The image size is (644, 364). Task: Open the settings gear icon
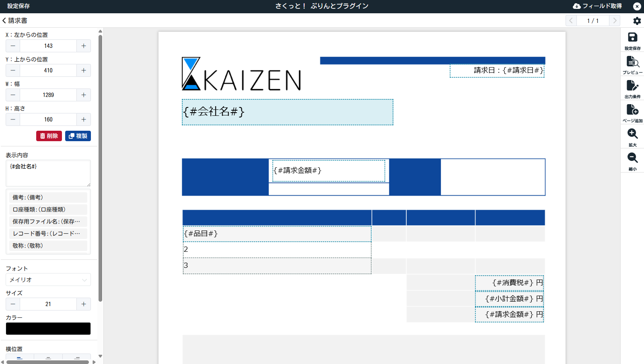(637, 21)
